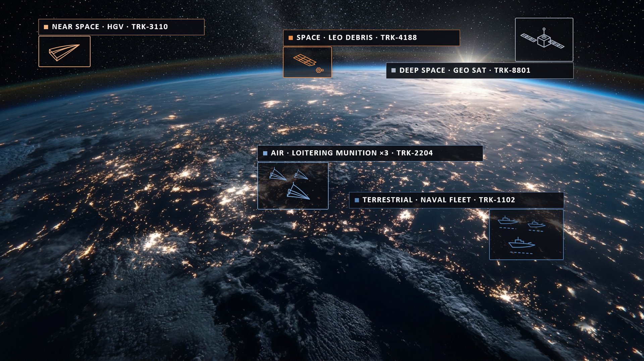This screenshot has width=644, height=361.
Task: Click the top-right loitering munition icon
Action: tap(301, 174)
